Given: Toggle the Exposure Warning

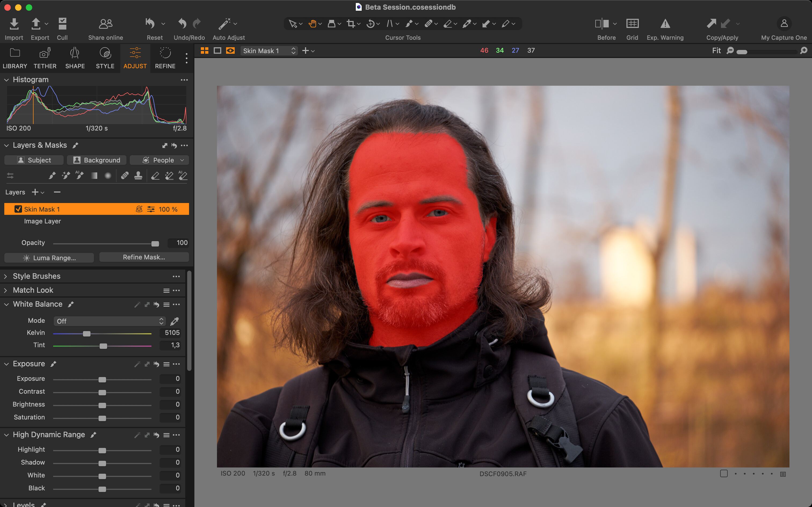Looking at the screenshot, I should click(x=665, y=23).
